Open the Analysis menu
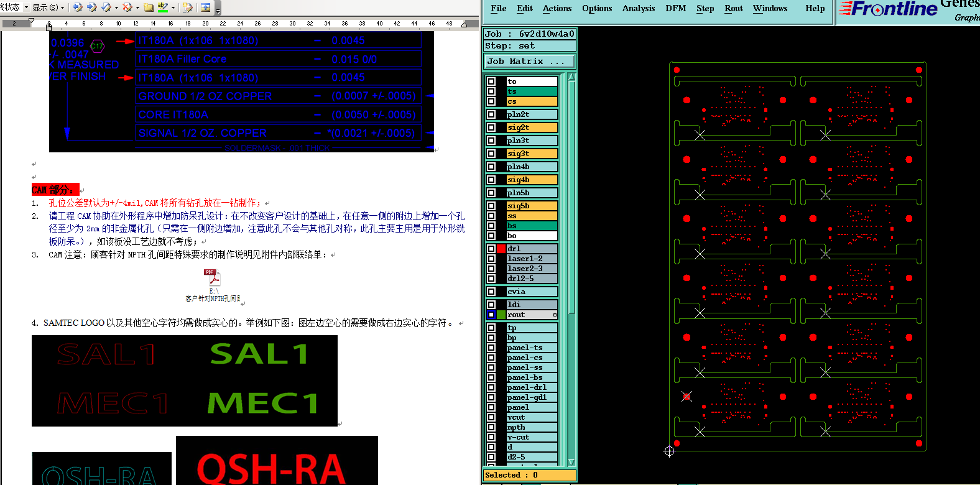Viewport: 980px width, 485px height. point(639,9)
